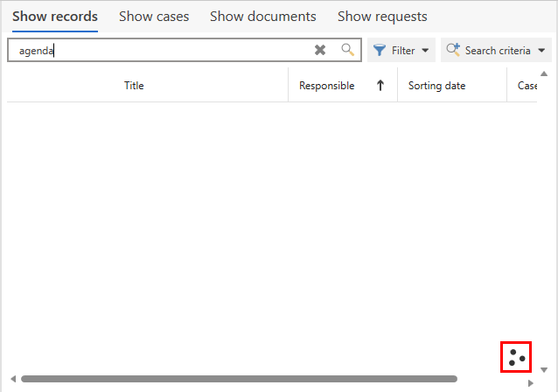Open the Search criteria dropdown arrow

point(542,50)
